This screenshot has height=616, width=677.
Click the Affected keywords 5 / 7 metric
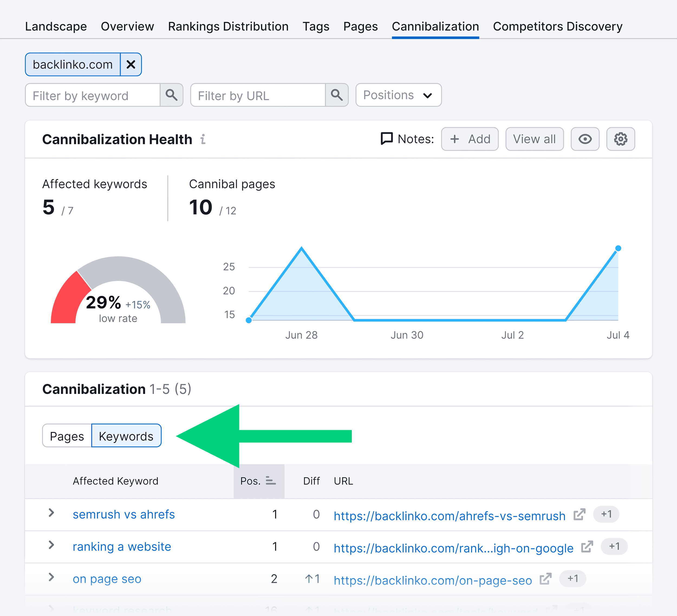[95, 197]
